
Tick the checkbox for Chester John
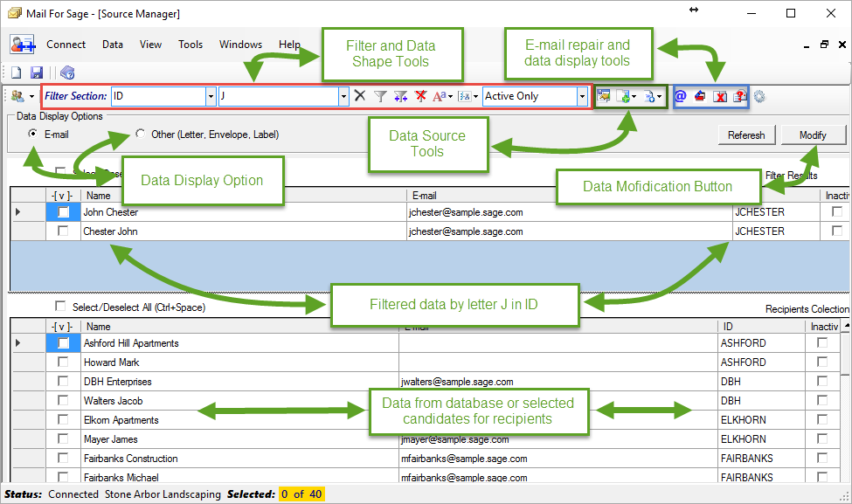[x=63, y=231]
